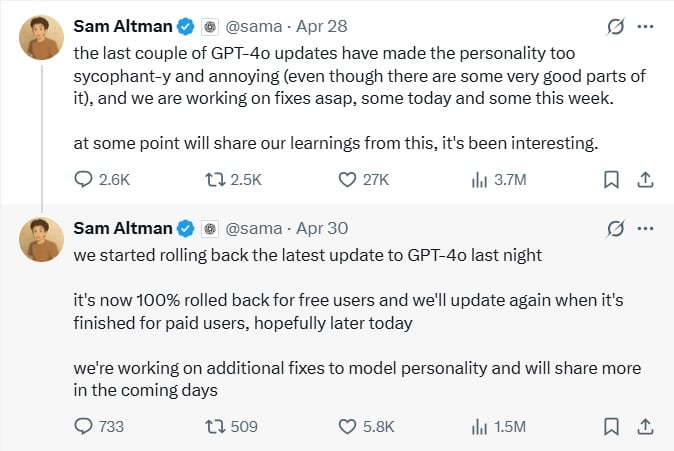Image resolution: width=674 pixels, height=451 pixels.
Task: Open more options on Apr 30 tweet
Action: pos(645,229)
